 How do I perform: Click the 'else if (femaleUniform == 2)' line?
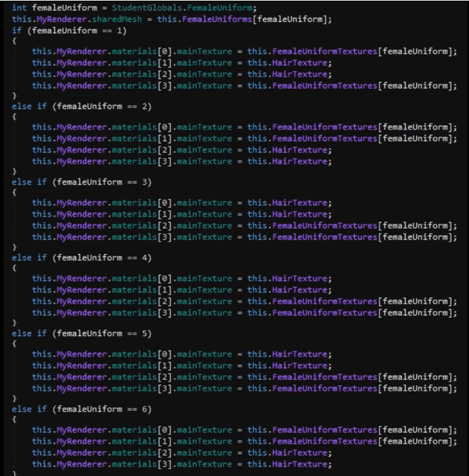click(x=82, y=106)
